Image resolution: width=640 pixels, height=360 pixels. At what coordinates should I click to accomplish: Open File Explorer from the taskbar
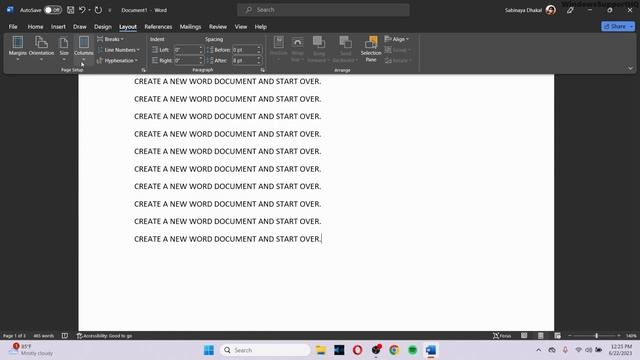click(x=321, y=350)
